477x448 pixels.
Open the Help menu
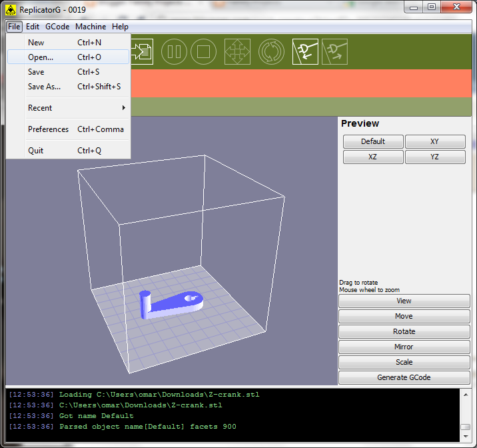[x=120, y=27]
